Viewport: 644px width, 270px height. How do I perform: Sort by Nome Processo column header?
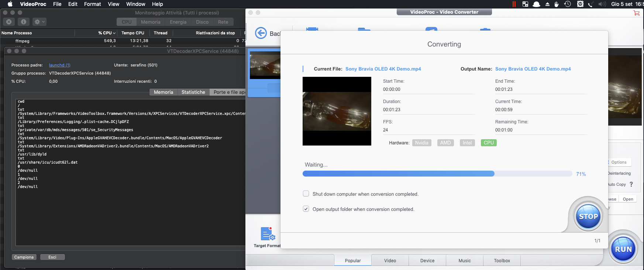[17, 33]
